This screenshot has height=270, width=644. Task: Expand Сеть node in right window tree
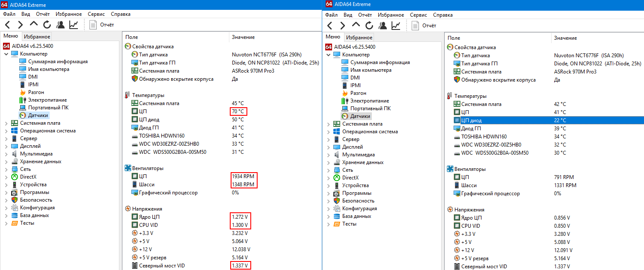coord(328,170)
